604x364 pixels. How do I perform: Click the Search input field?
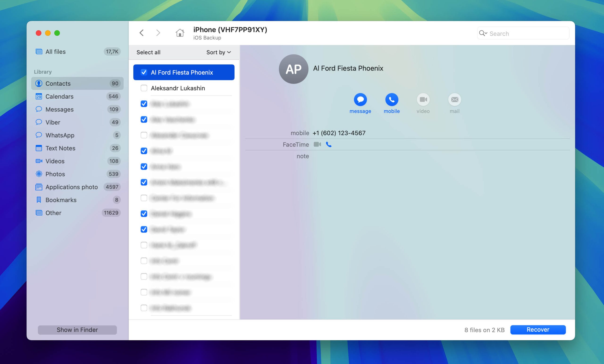tap(524, 33)
